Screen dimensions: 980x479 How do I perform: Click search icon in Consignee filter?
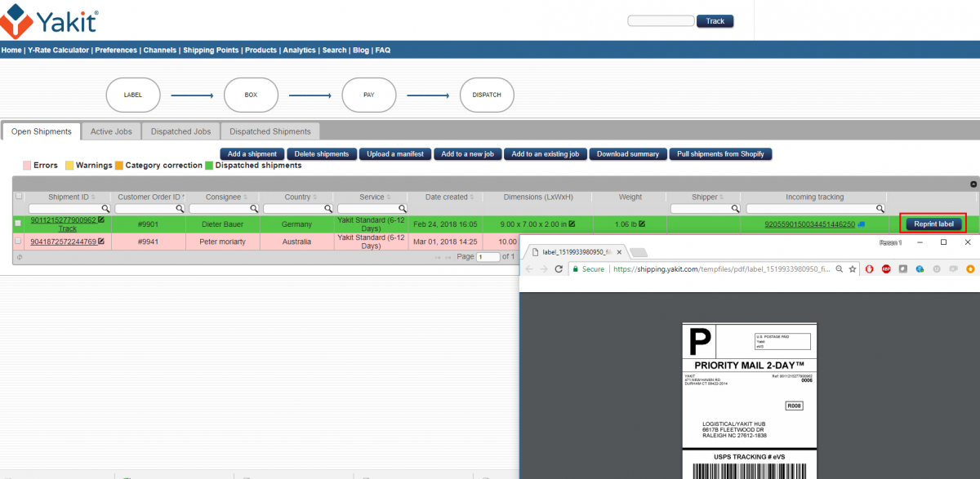(x=253, y=209)
